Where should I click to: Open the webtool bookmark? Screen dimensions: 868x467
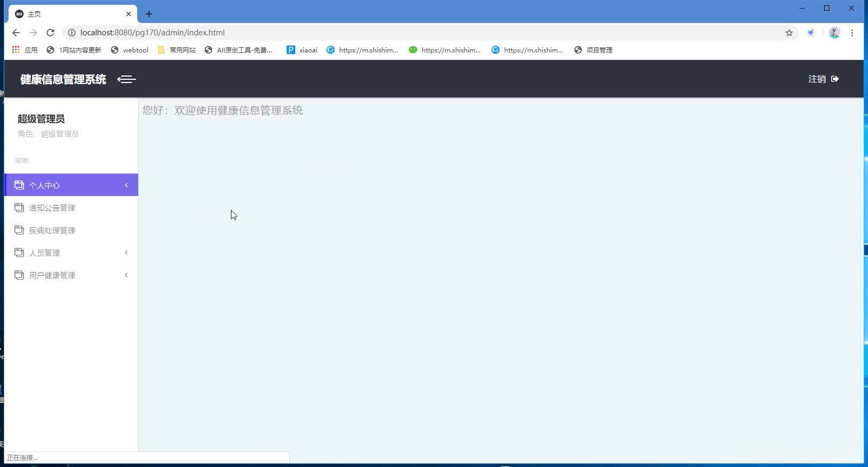pos(130,50)
